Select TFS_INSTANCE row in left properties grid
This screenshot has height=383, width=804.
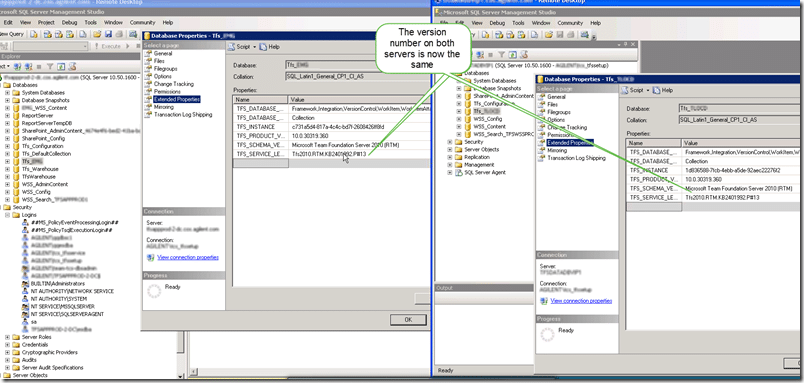(331, 127)
